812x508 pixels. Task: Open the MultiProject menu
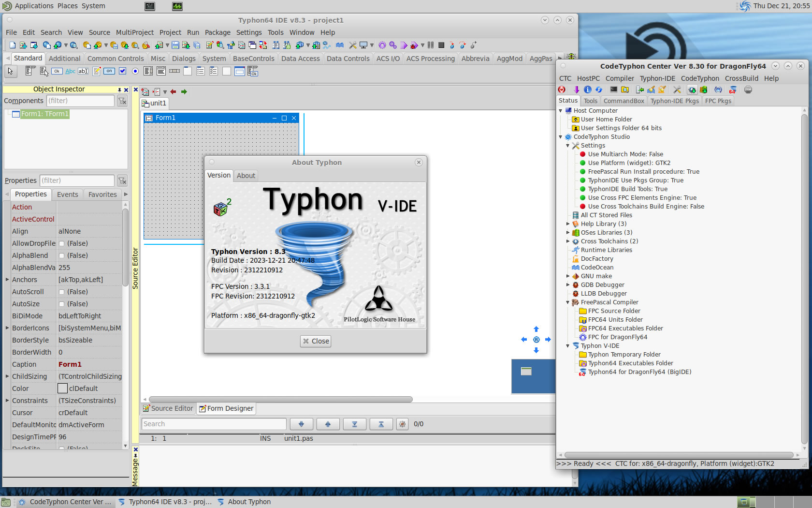135,32
